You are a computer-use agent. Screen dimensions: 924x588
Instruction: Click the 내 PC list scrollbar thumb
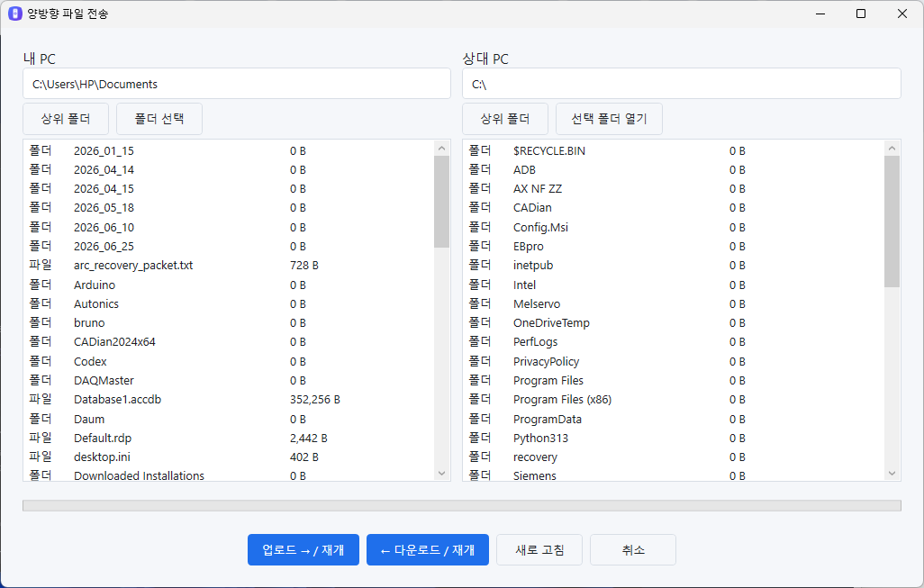click(442, 202)
